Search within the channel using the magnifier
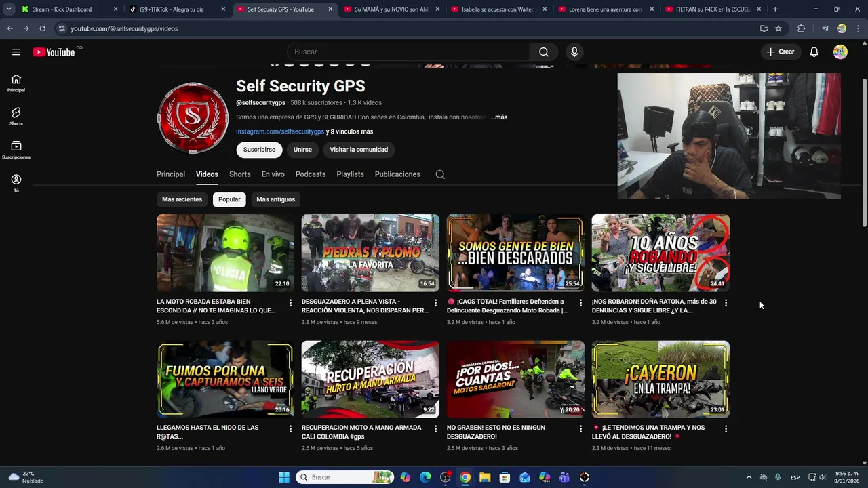The image size is (868, 488). pos(440,174)
